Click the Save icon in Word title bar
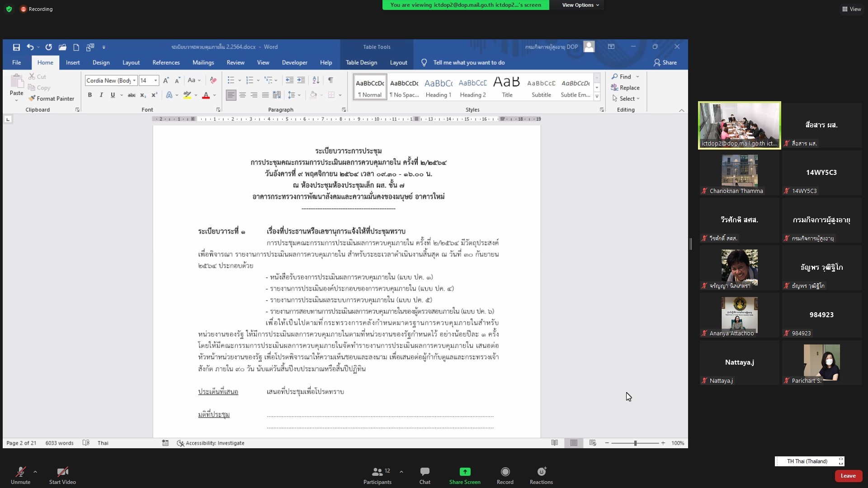This screenshot has width=868, height=488. (x=16, y=47)
